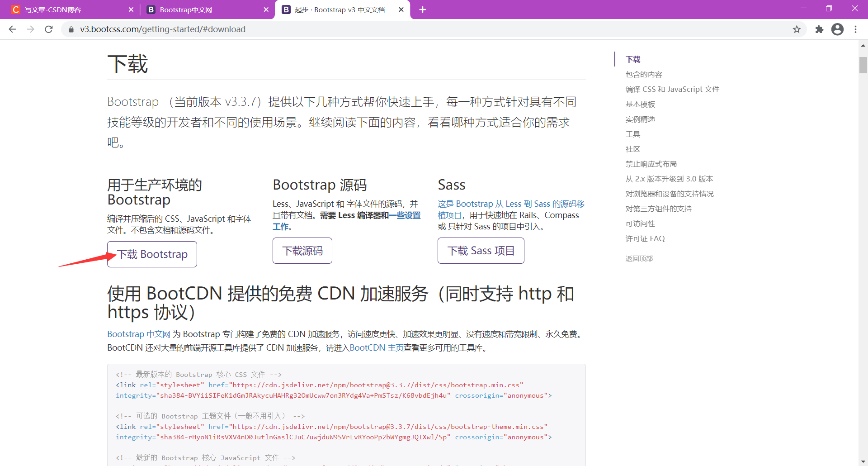
Task: Click the Sass heading
Action: (x=452, y=185)
